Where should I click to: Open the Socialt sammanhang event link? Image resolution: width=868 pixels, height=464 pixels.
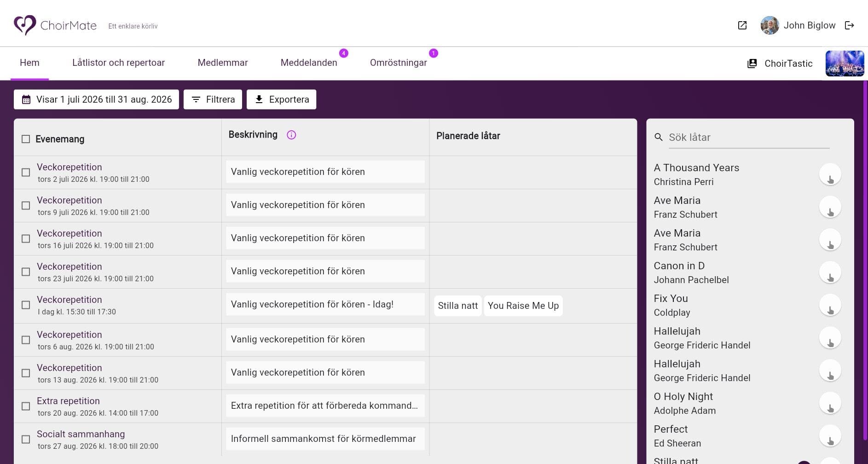click(81, 434)
